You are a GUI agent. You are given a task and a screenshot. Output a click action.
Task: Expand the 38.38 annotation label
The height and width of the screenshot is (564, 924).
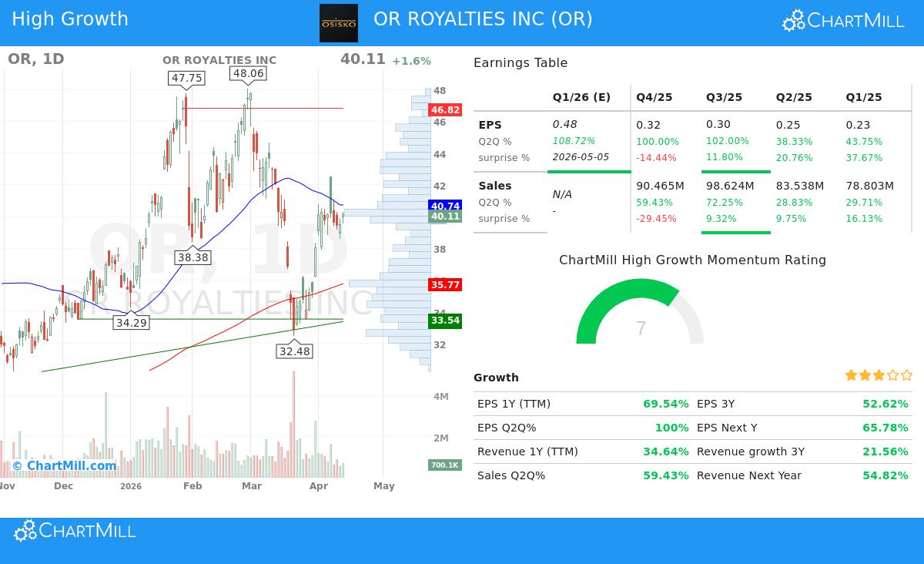tap(195, 259)
